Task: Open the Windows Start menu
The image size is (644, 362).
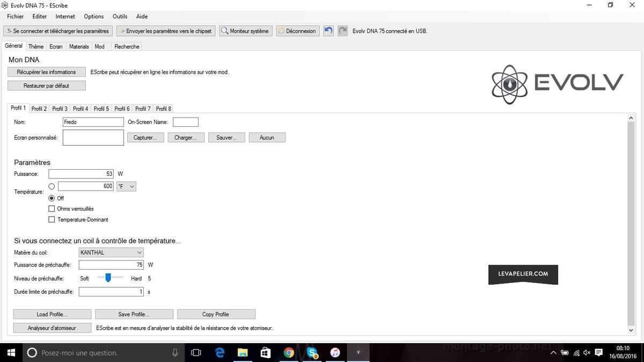Action: (11, 353)
